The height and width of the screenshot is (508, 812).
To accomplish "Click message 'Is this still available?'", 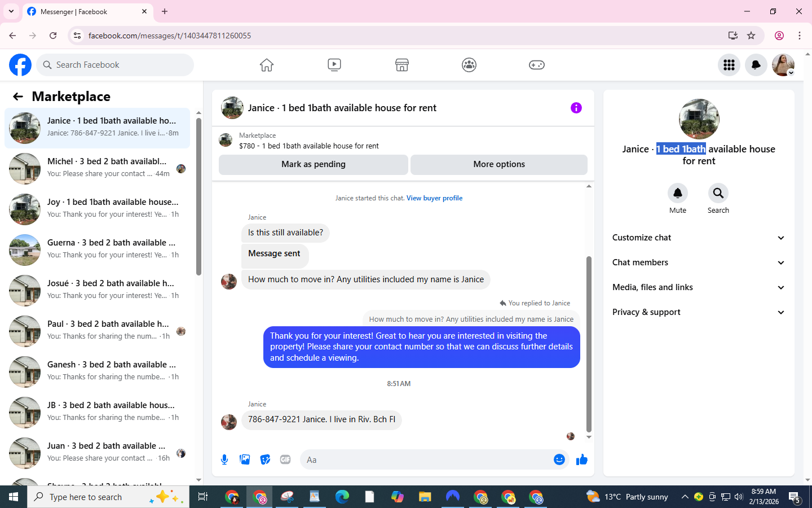I will click(285, 233).
